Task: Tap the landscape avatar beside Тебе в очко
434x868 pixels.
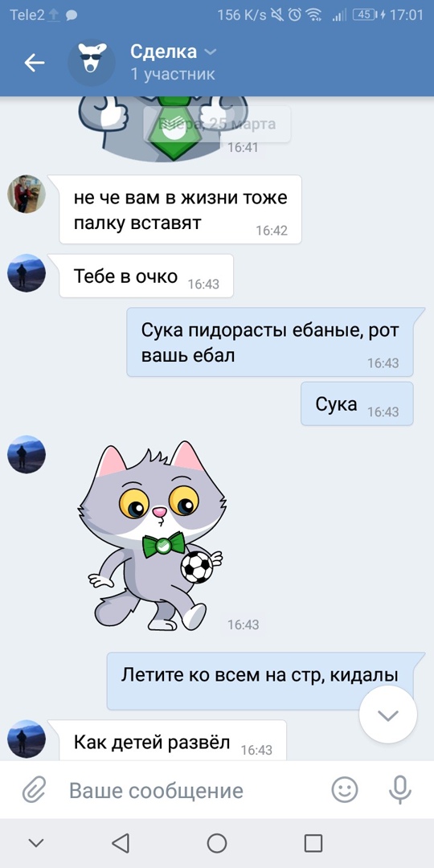Action: (x=26, y=273)
